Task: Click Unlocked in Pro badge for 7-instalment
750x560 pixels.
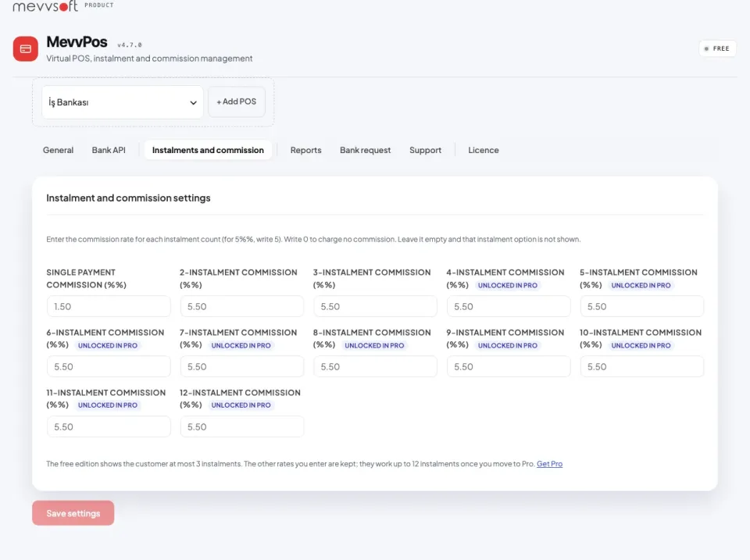Action: coord(241,345)
